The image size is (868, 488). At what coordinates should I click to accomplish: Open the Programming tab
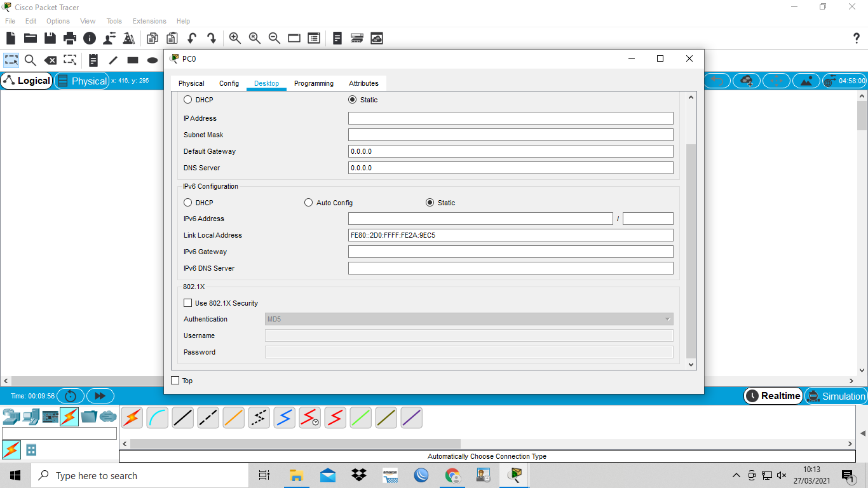coord(314,83)
